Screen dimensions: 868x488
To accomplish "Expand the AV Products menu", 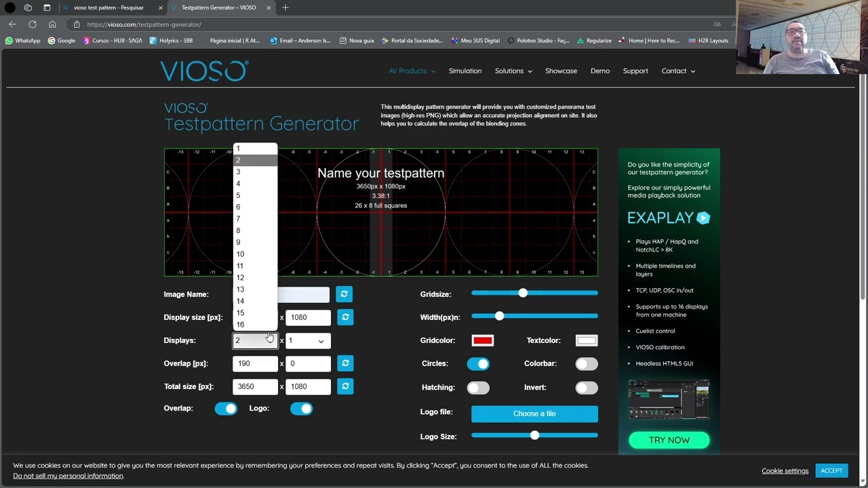I will tap(412, 71).
